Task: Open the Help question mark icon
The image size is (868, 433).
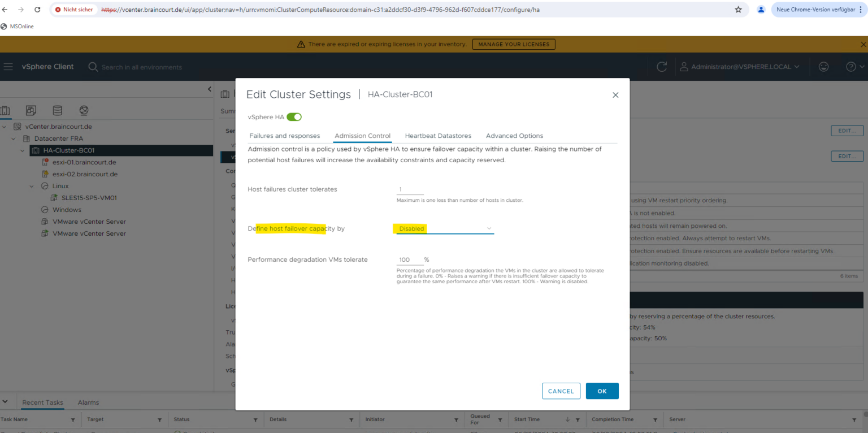Action: [852, 66]
